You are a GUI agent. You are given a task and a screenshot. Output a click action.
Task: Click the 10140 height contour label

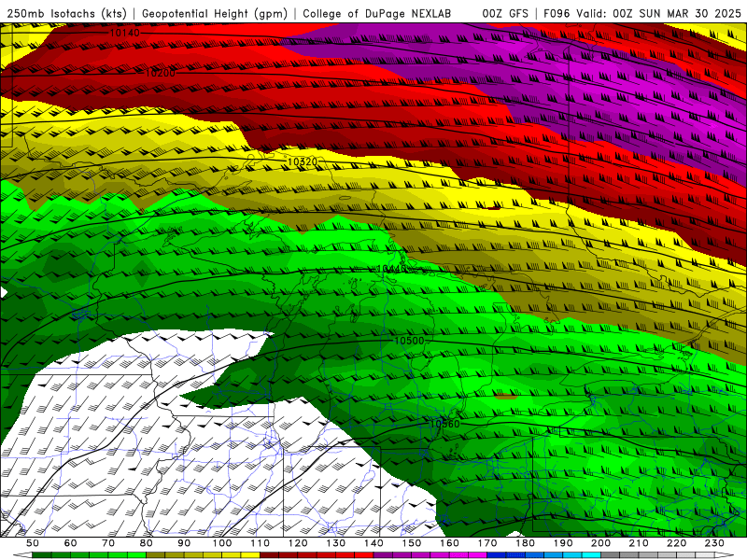point(125,33)
